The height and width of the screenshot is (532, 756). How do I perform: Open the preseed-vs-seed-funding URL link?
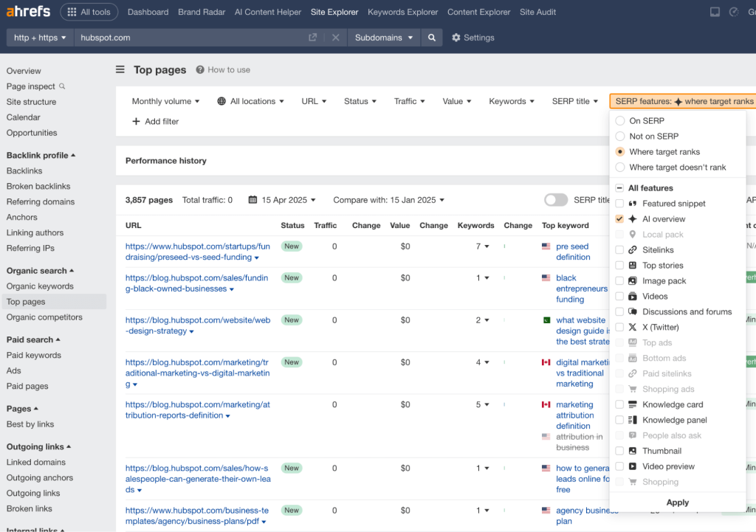[198, 252]
